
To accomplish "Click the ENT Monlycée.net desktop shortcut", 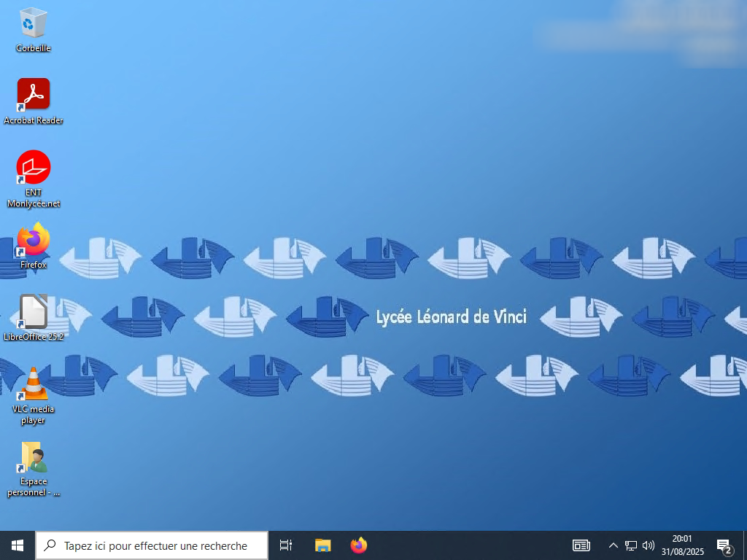I will (33, 168).
